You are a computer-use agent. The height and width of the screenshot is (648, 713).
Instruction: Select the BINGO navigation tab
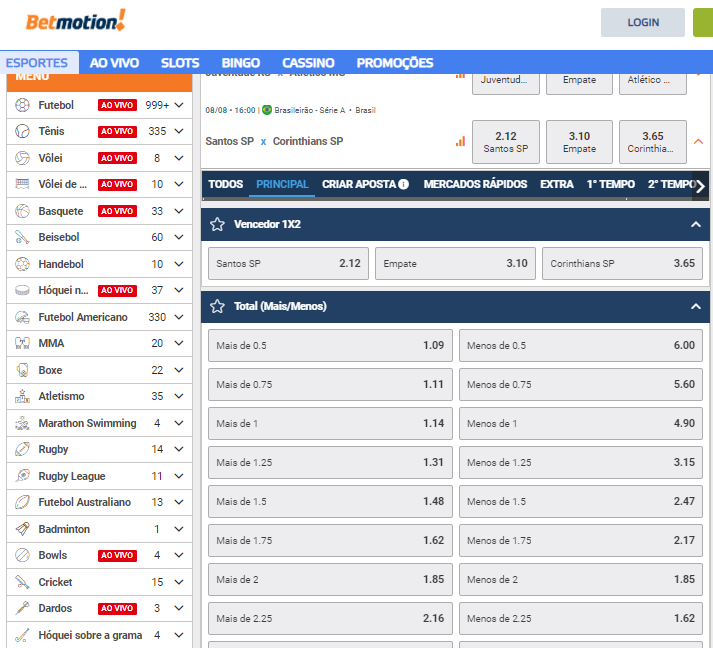(241, 63)
